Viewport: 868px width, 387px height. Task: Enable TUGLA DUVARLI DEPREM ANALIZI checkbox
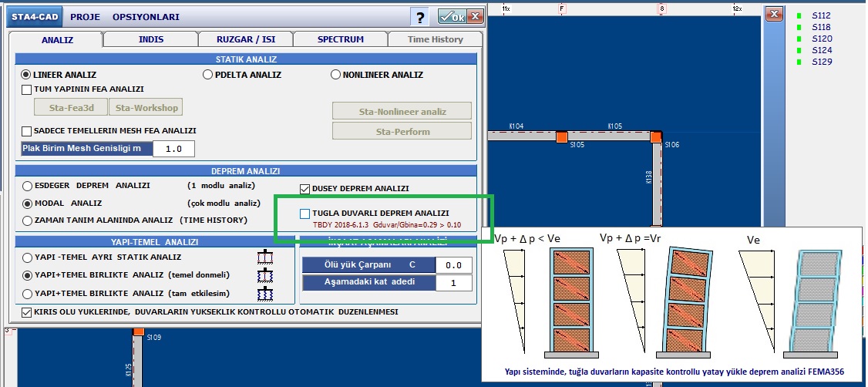[x=305, y=214]
